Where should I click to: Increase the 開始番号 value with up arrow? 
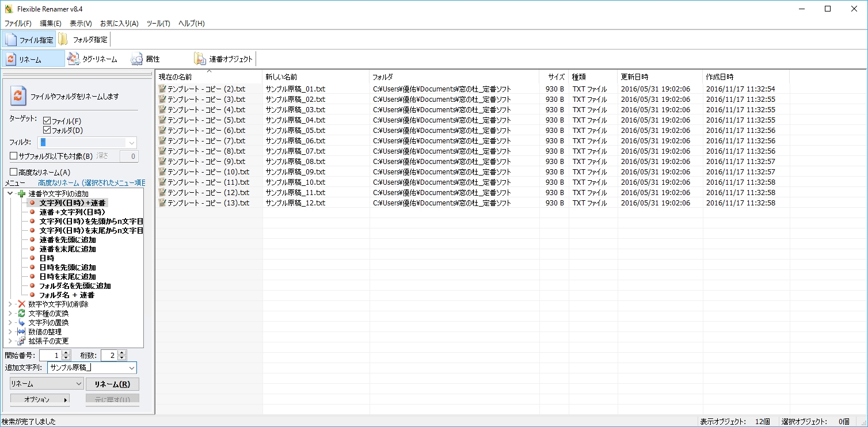pyautogui.click(x=66, y=353)
